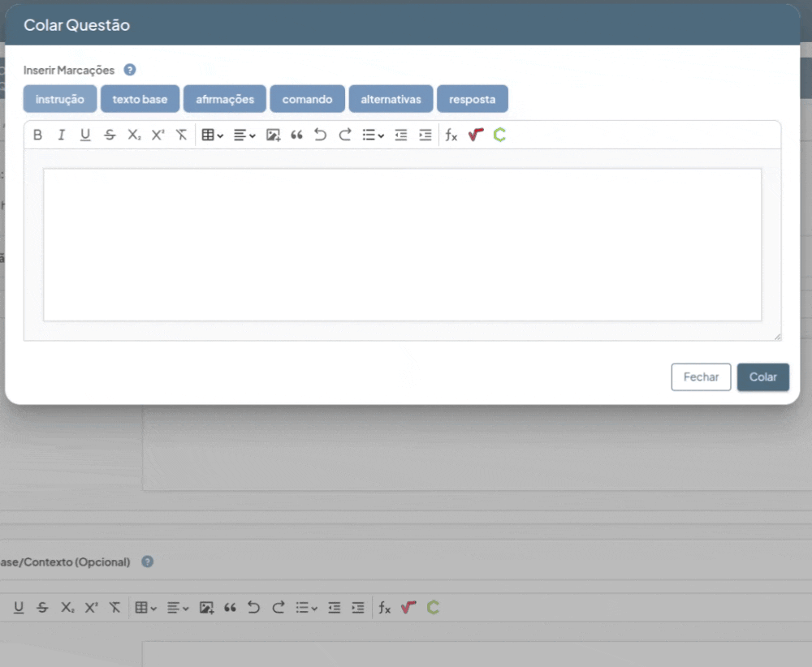Clear formatting in the Colar Questão editor
The width and height of the screenshot is (812, 667).
point(182,136)
